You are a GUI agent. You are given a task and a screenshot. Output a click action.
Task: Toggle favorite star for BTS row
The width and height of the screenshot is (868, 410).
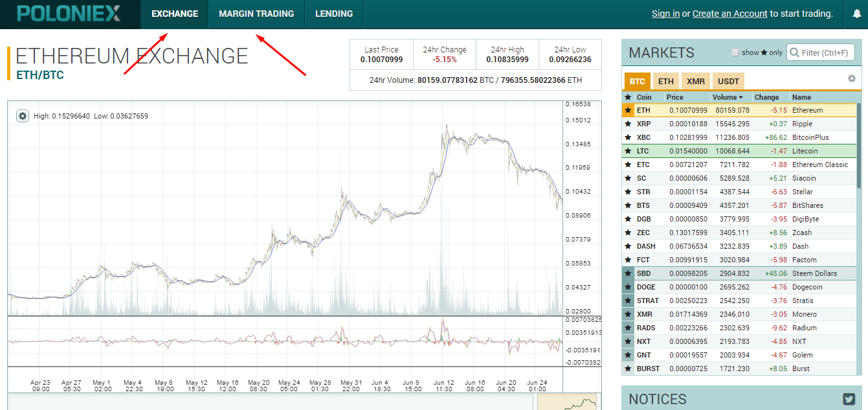click(x=628, y=205)
